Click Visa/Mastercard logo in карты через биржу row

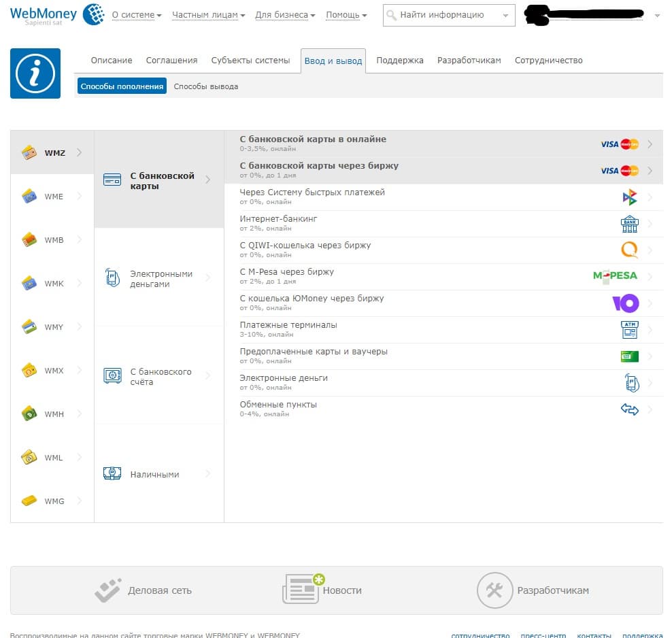(620, 171)
